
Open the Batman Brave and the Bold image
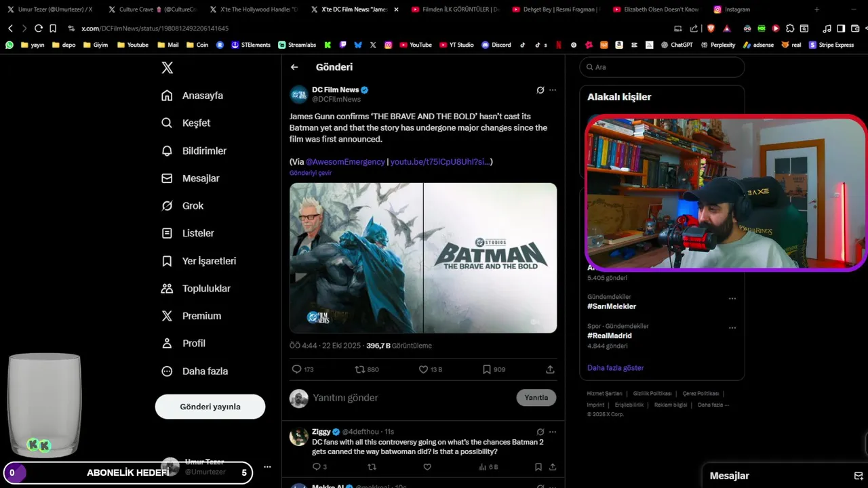pyautogui.click(x=423, y=258)
